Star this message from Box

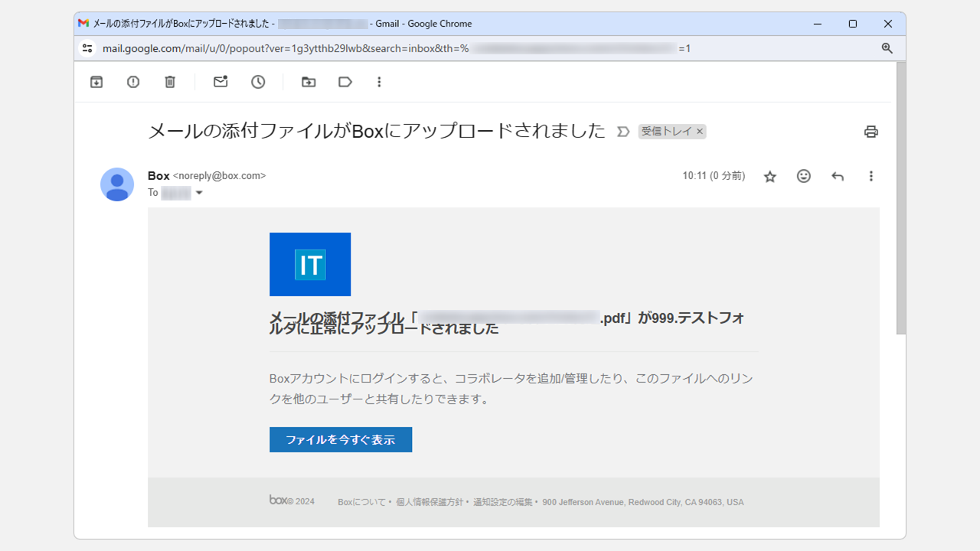point(770,177)
